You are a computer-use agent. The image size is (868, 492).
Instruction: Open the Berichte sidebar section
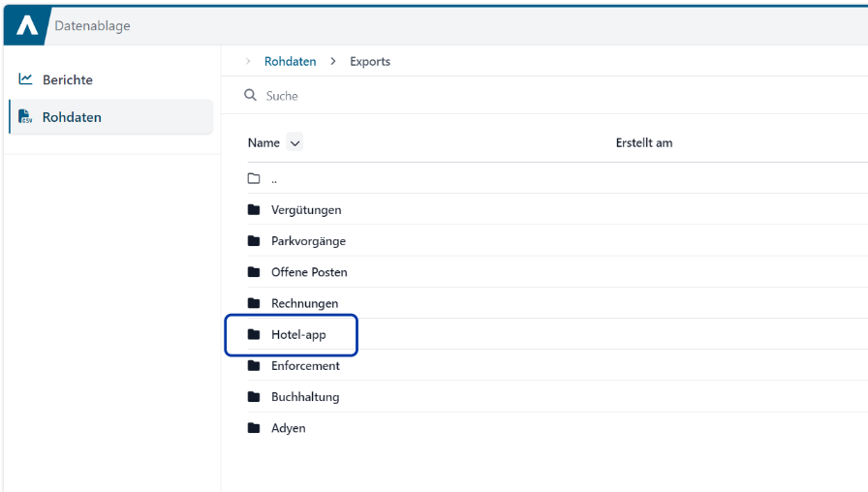pos(68,79)
